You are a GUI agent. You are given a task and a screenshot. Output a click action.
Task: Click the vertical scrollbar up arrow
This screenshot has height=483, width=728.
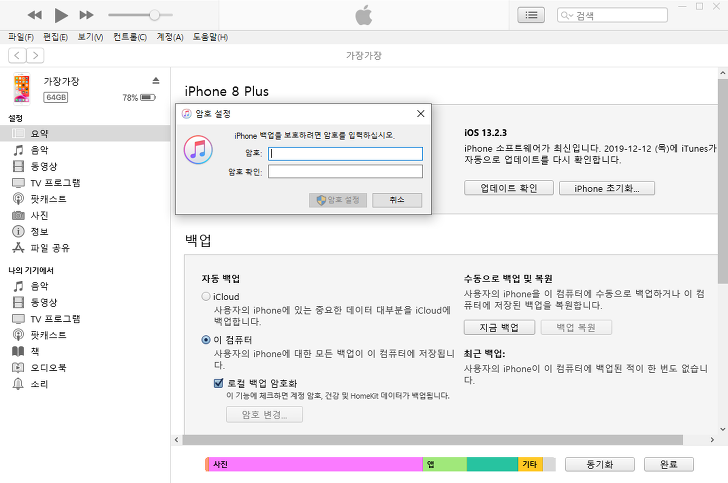[722, 73]
